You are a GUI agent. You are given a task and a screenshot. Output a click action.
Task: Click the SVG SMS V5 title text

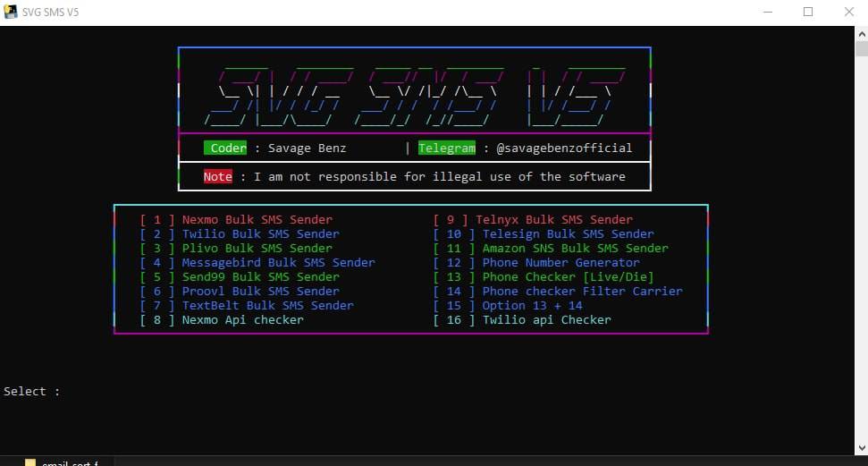tap(50, 13)
